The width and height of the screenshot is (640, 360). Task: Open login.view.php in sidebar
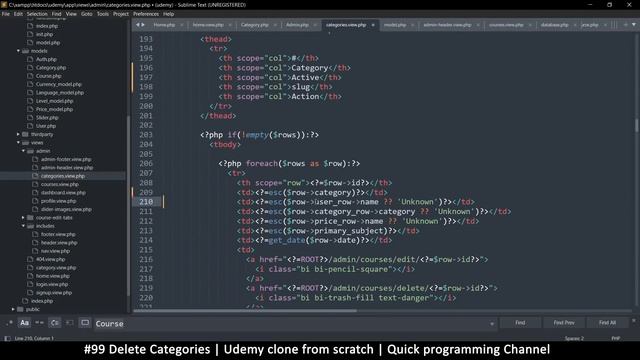(52, 284)
